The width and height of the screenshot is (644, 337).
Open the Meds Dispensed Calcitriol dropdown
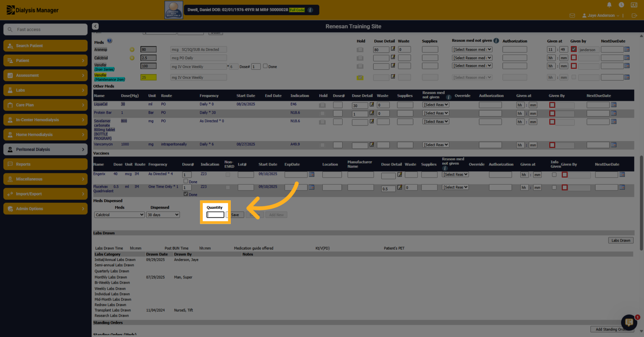[119, 215]
